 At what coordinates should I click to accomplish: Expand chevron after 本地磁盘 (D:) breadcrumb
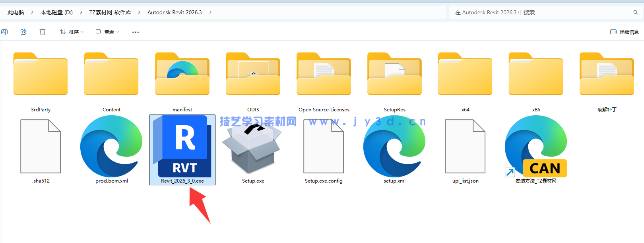pos(81,12)
